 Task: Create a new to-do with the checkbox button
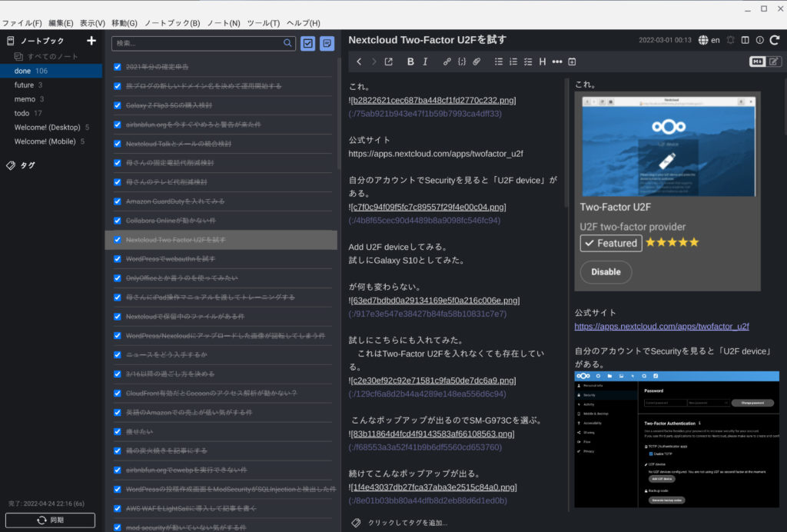point(307,44)
